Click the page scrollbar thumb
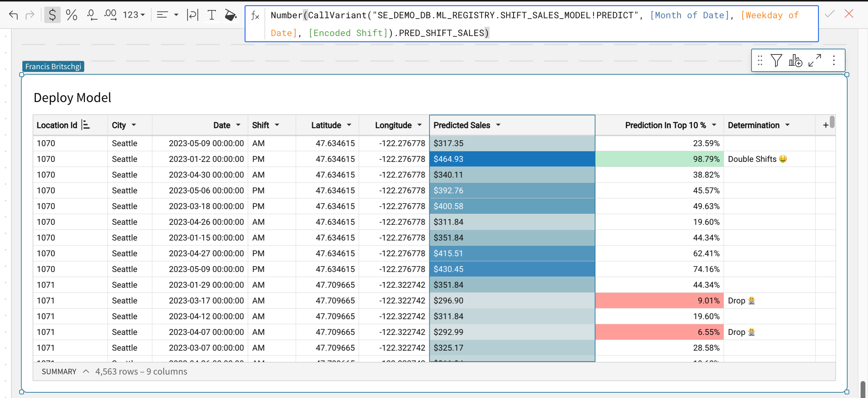868x398 pixels. (863, 389)
